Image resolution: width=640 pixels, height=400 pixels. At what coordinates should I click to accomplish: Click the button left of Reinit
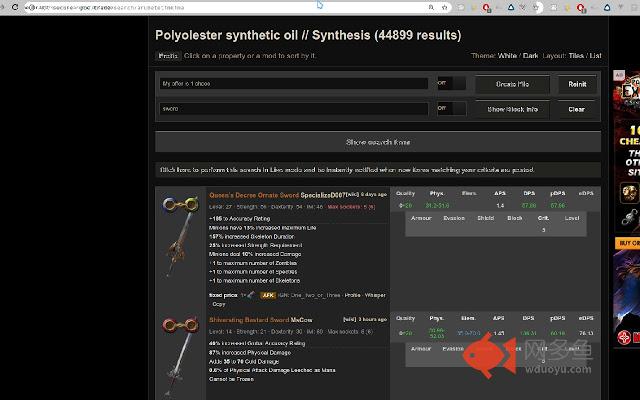tap(513, 84)
